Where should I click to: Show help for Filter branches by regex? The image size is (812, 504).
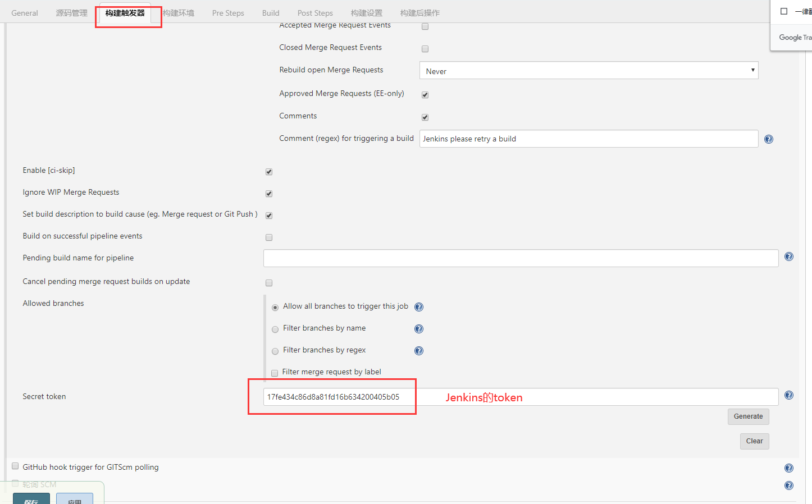(x=419, y=351)
